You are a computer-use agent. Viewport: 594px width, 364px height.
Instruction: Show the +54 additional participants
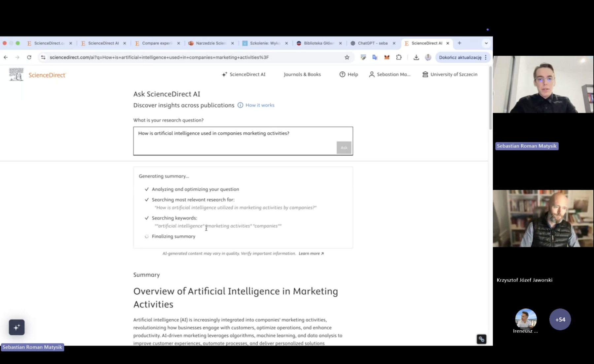click(560, 319)
